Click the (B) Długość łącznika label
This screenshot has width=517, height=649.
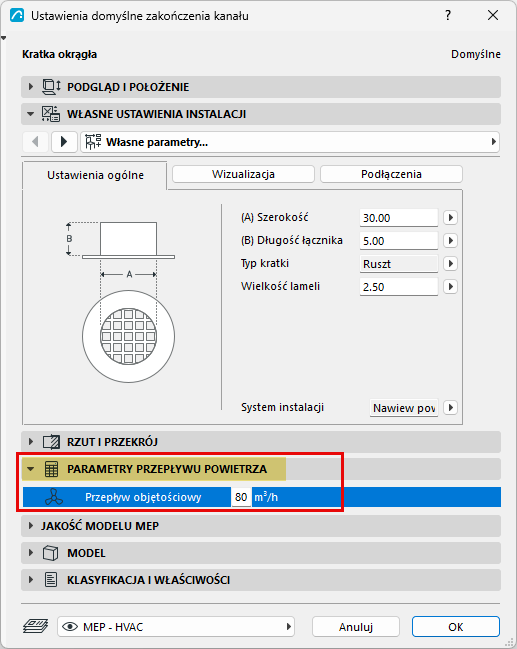point(292,240)
